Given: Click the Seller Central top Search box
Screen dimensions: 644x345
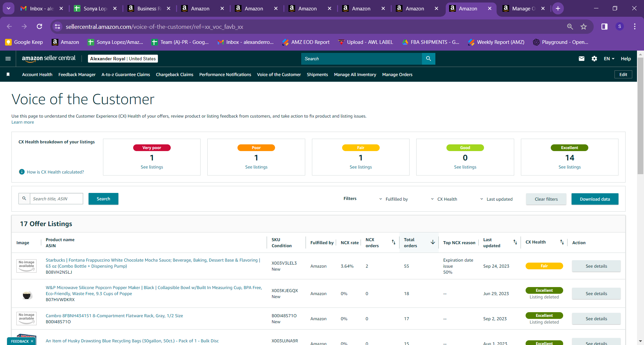Looking at the screenshot, I should point(362,59).
